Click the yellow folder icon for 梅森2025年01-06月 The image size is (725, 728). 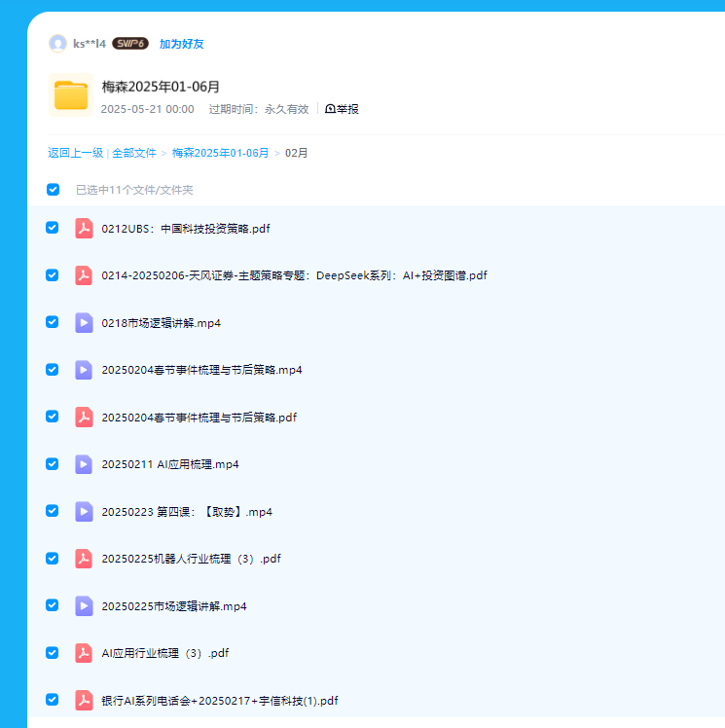(70, 95)
